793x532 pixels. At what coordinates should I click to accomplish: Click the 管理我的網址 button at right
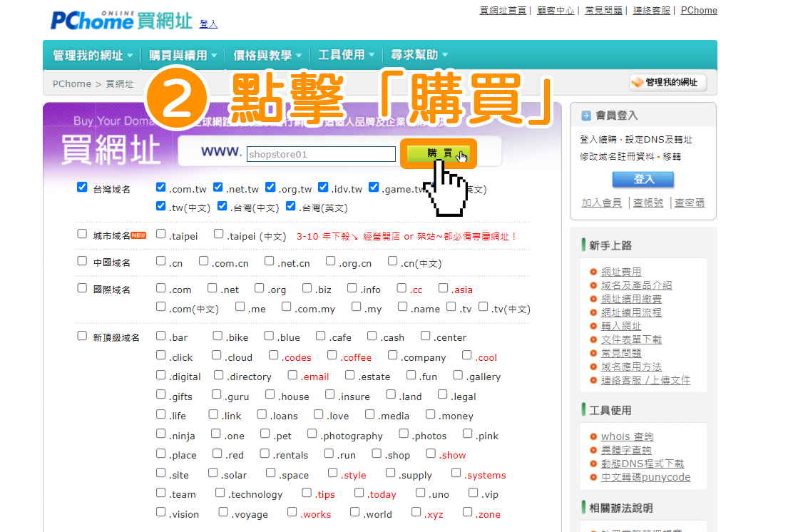tap(667, 83)
